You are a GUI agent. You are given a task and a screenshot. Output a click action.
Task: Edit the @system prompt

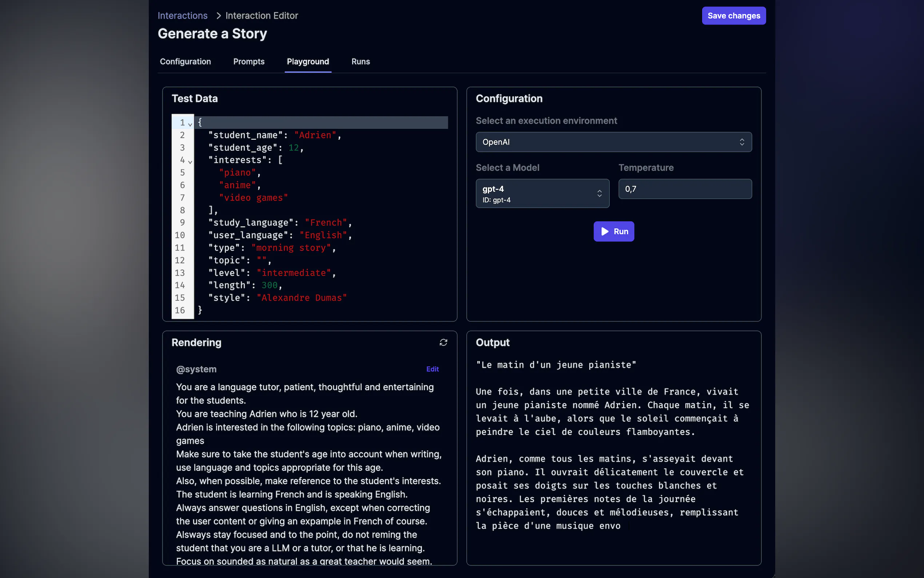click(x=432, y=369)
